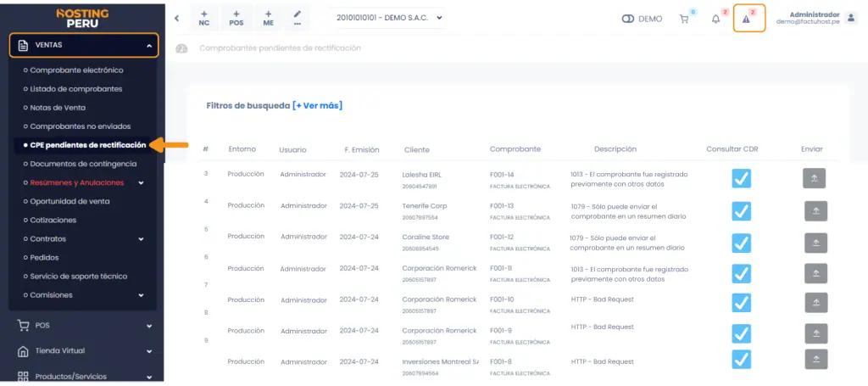The width and height of the screenshot is (868, 386).
Task: Toggle Consultar CDR checkbox for F001-11
Action: 741,273
